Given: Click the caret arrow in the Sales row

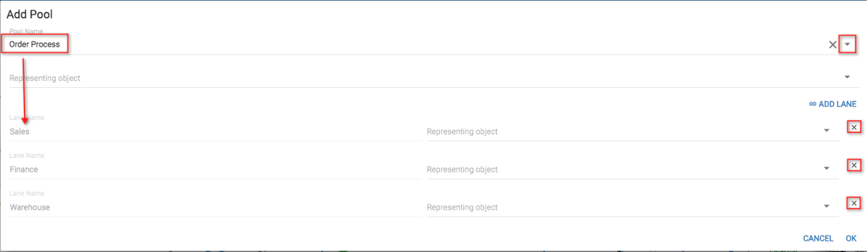Looking at the screenshot, I should pos(826,131).
